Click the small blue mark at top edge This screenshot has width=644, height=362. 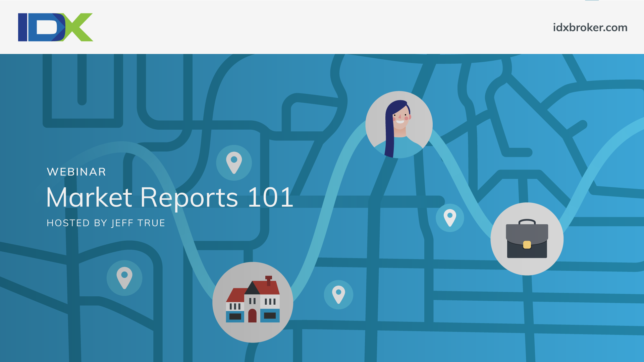pyautogui.click(x=592, y=0)
